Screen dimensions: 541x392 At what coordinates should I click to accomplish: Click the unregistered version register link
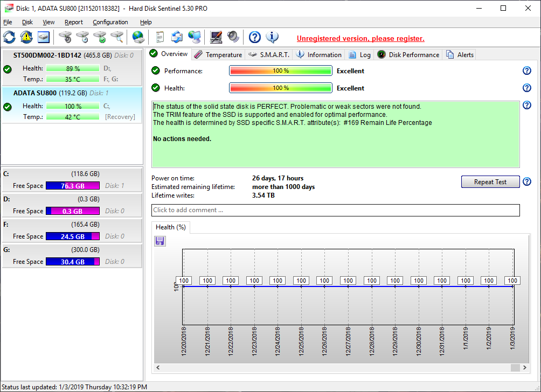point(360,38)
